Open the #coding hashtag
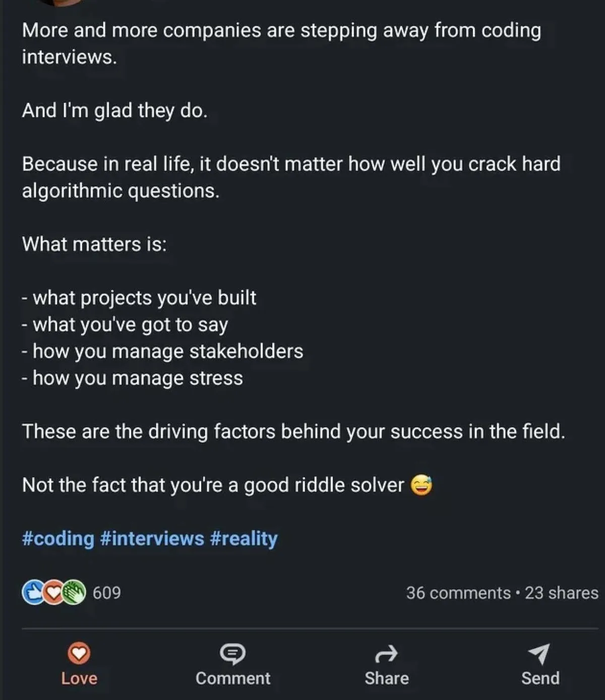 pos(58,539)
